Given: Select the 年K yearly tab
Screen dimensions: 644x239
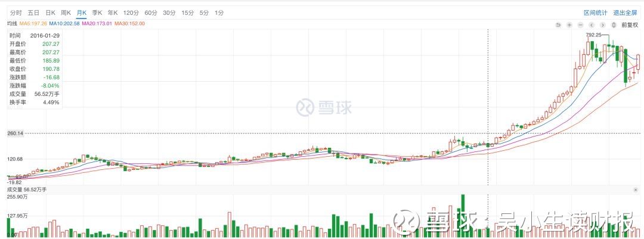Looking at the screenshot, I should tap(112, 13).
